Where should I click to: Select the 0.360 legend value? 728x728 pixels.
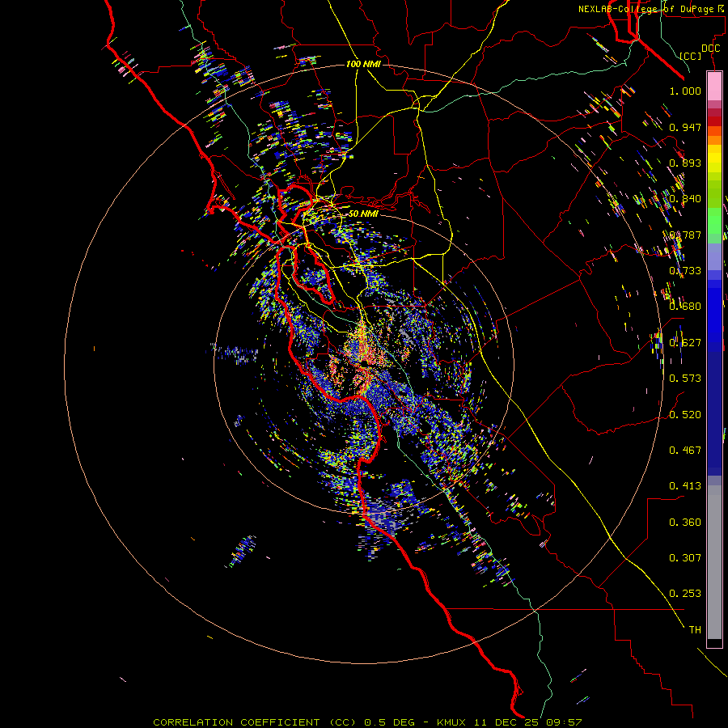[685, 523]
